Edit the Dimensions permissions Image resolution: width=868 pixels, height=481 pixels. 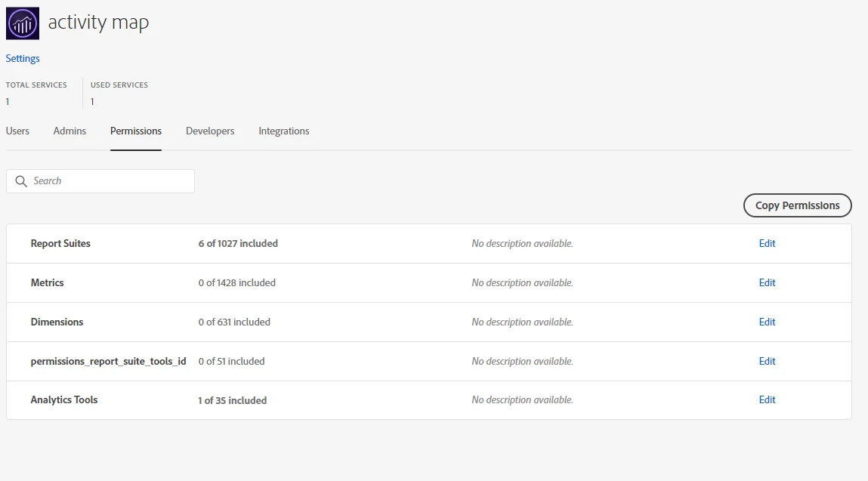point(767,322)
